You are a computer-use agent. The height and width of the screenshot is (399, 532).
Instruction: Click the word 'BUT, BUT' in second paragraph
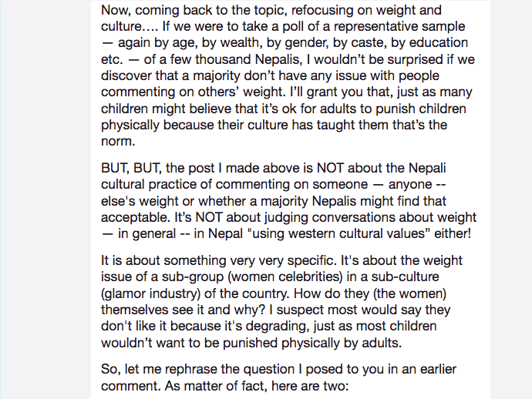pyautogui.click(x=131, y=168)
